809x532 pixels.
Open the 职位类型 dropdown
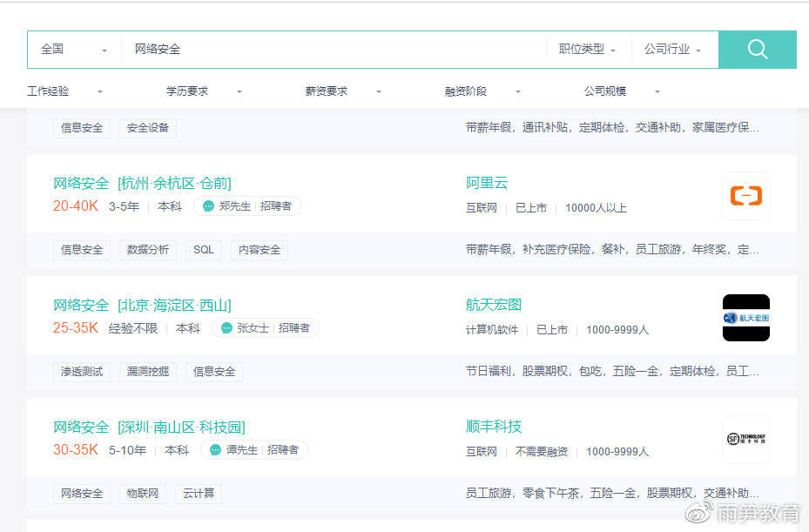tap(587, 50)
